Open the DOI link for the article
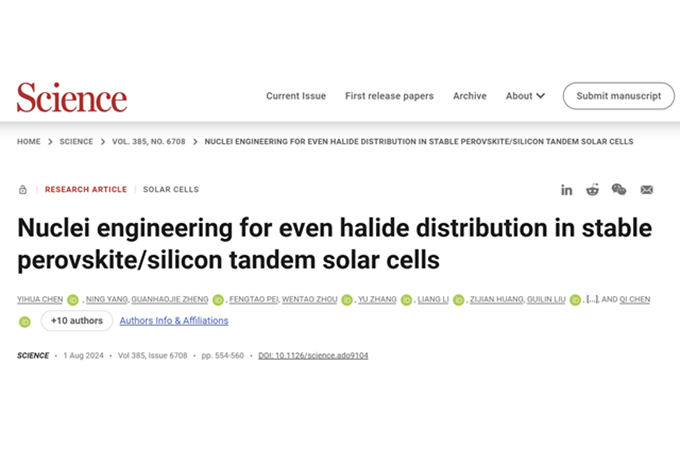The image size is (680, 450). (x=313, y=356)
